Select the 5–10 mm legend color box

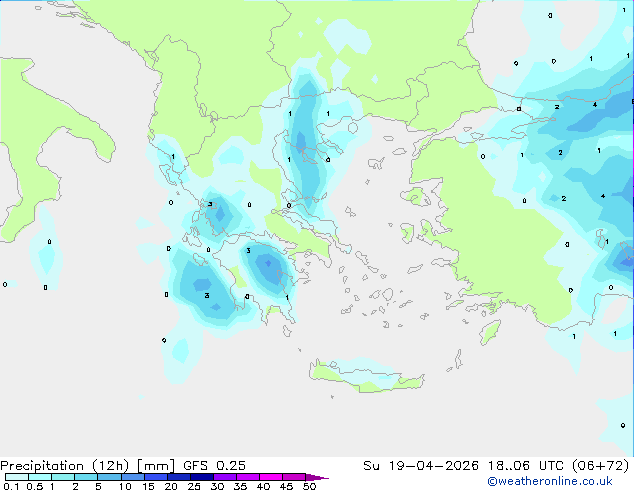pos(109,477)
